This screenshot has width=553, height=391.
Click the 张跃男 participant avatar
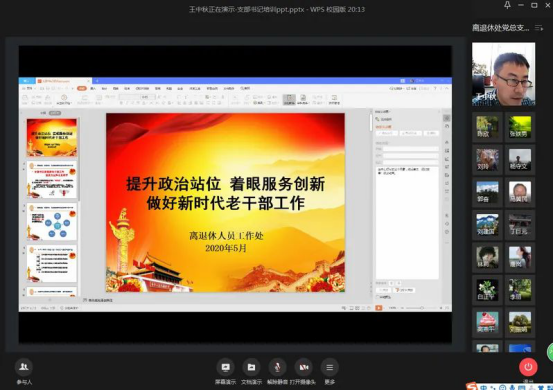click(519, 127)
